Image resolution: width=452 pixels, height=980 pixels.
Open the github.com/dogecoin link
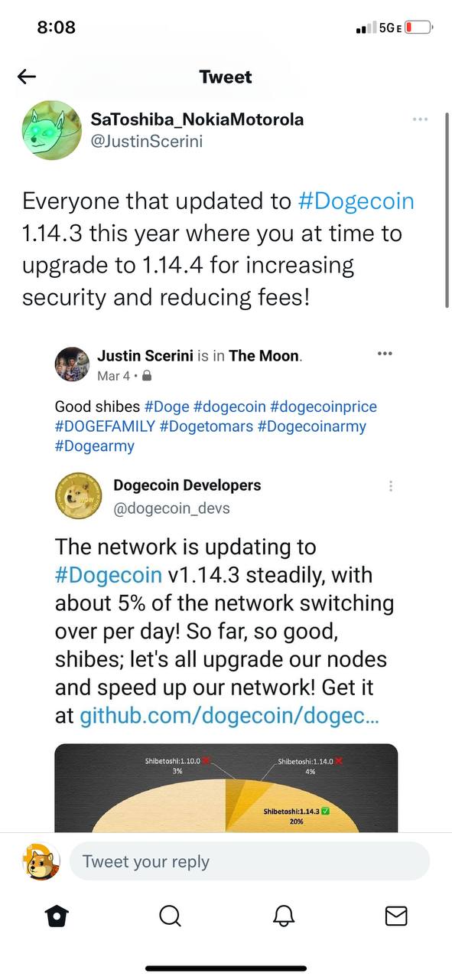(x=229, y=717)
